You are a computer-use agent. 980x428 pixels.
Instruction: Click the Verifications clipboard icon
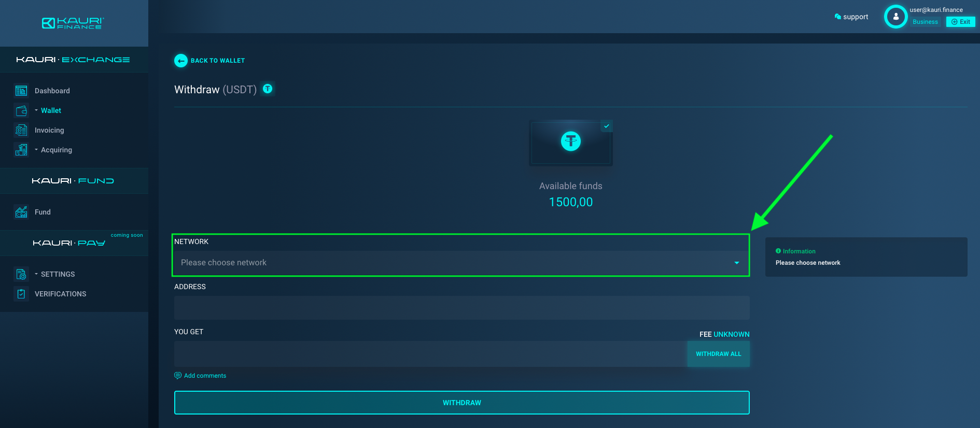[x=21, y=294]
